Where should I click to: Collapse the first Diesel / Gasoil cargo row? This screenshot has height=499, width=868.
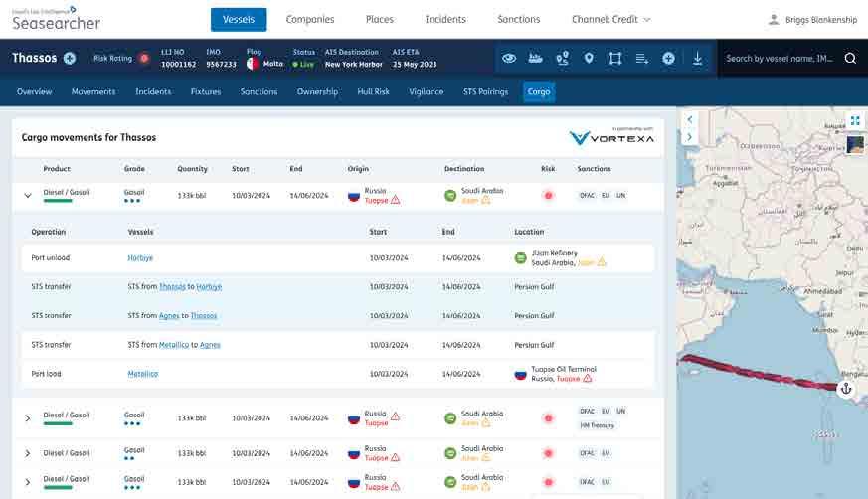[28, 195]
